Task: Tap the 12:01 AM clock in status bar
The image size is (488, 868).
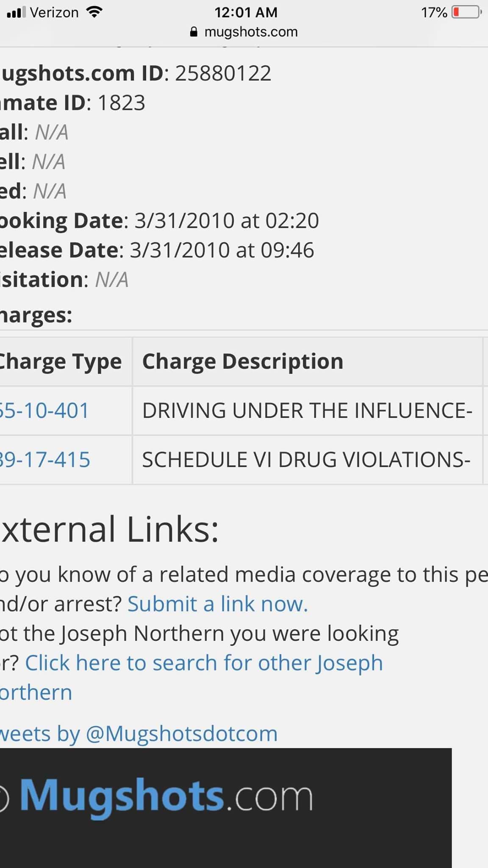Action: [x=246, y=12]
